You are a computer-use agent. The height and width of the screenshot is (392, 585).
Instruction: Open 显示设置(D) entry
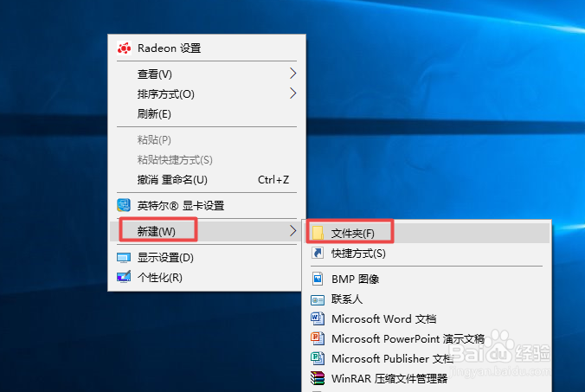tap(207, 257)
